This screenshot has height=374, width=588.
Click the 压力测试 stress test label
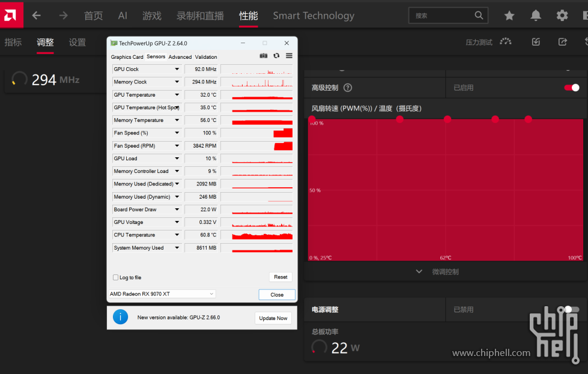coord(479,42)
